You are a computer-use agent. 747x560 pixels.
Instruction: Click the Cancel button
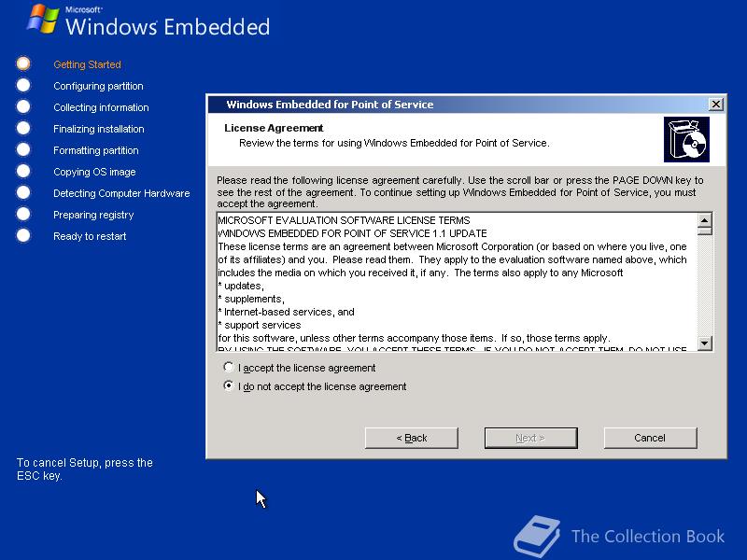click(650, 438)
